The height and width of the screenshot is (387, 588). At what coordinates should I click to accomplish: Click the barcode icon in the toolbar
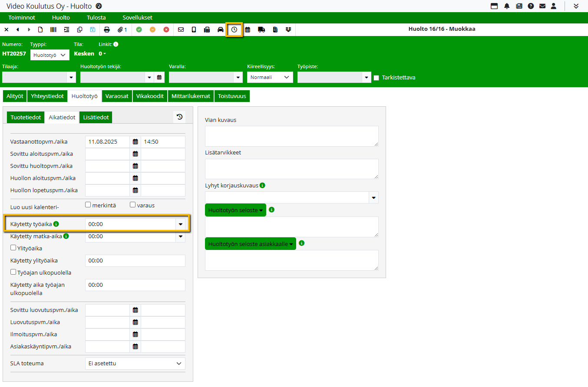pos(53,30)
